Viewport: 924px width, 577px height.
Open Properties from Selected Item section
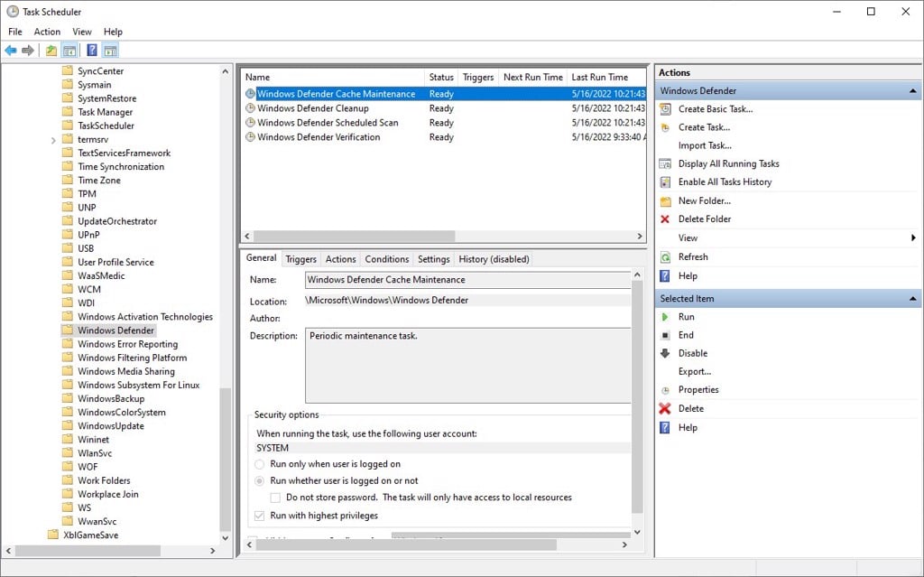pos(698,390)
